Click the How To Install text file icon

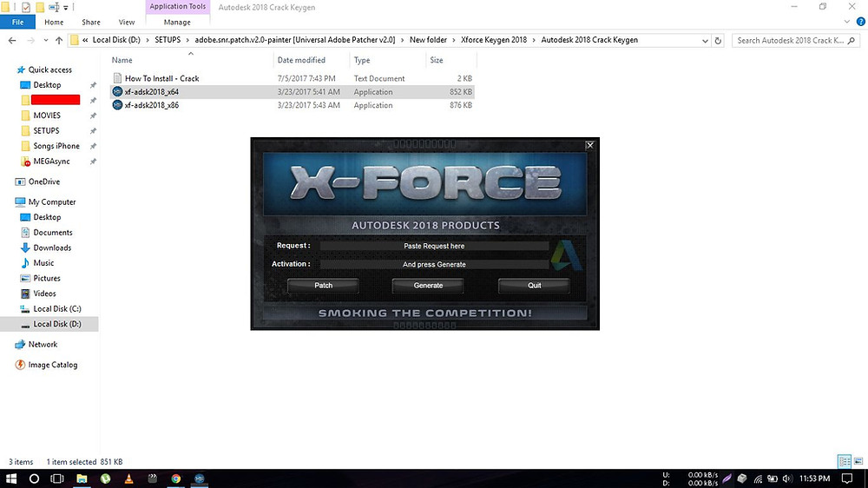(x=117, y=78)
